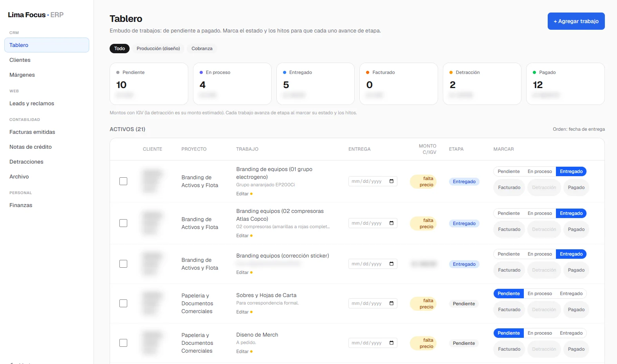Viewport: 617px width, 364px height.
Task: Open calendar picker for corrección sticker job date
Action: [x=391, y=264]
